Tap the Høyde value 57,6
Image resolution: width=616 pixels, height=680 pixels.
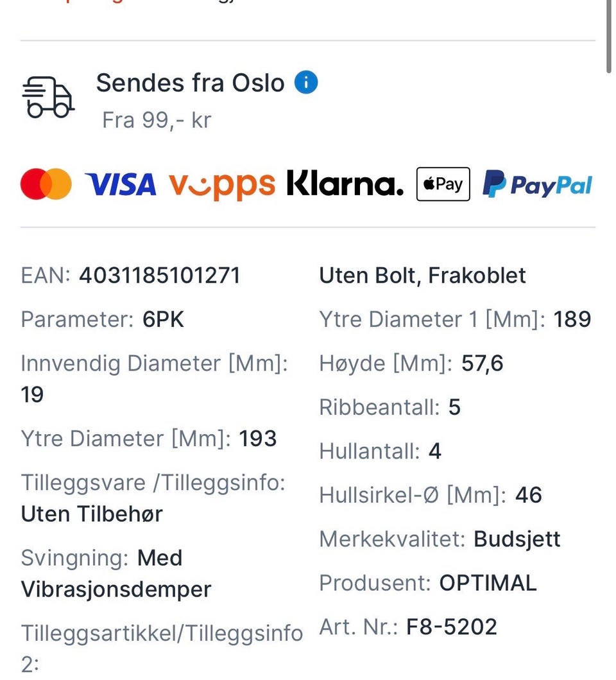[x=482, y=363]
